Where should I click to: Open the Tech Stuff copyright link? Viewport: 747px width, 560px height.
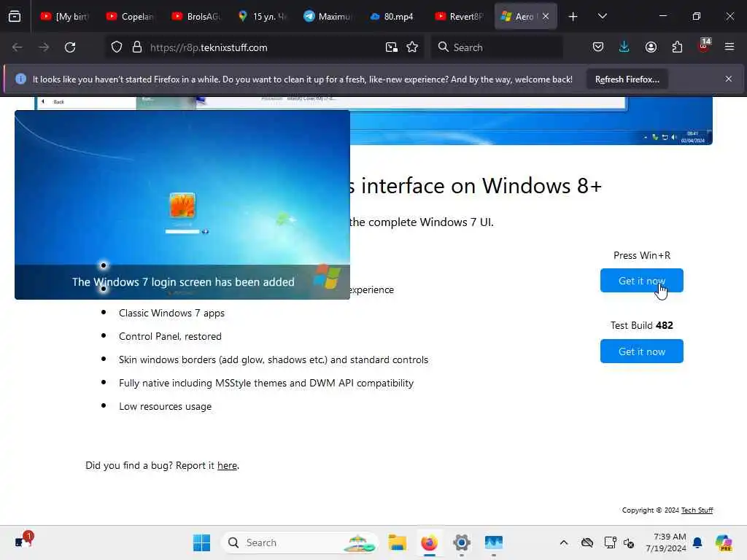point(697,510)
